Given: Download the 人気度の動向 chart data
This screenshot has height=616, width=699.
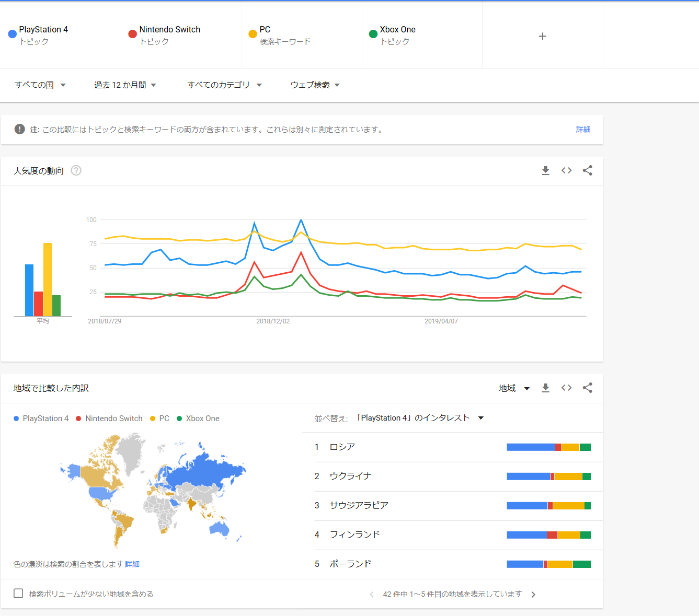Looking at the screenshot, I should coord(545,170).
